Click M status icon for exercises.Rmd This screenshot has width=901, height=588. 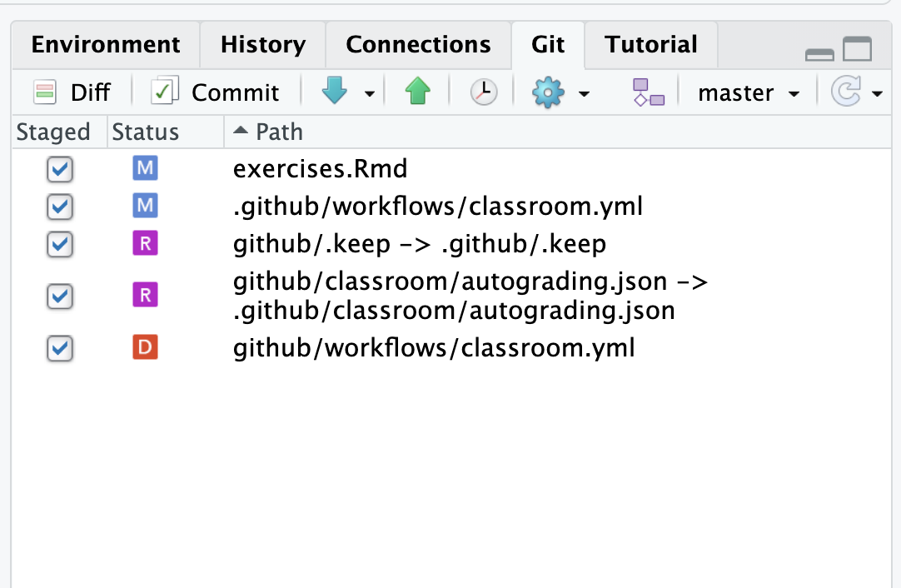click(146, 168)
